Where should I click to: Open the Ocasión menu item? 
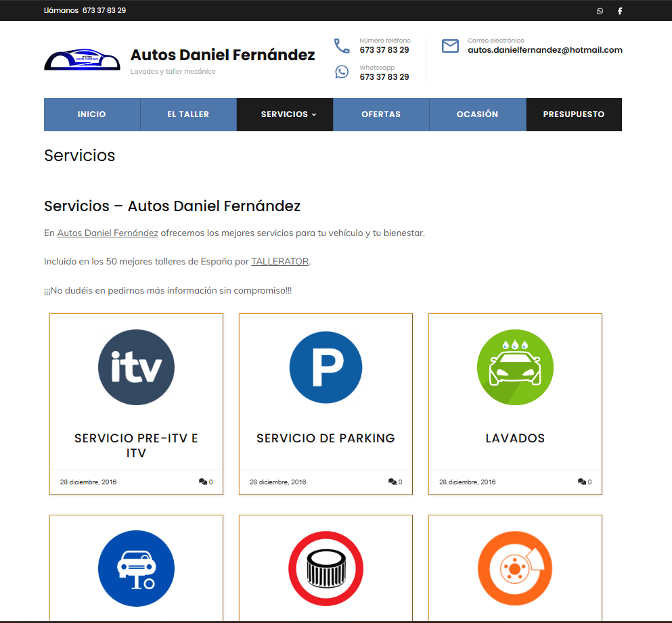477,114
